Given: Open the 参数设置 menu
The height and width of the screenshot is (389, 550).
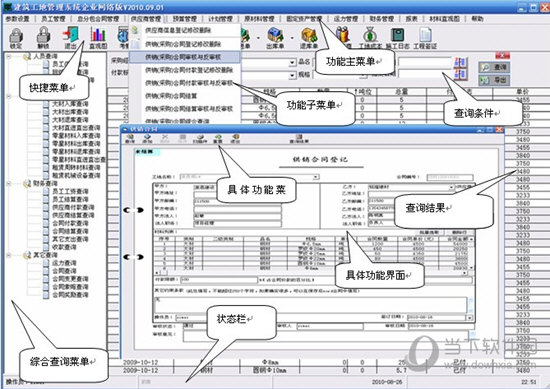Looking at the screenshot, I should pyautogui.click(x=18, y=19).
